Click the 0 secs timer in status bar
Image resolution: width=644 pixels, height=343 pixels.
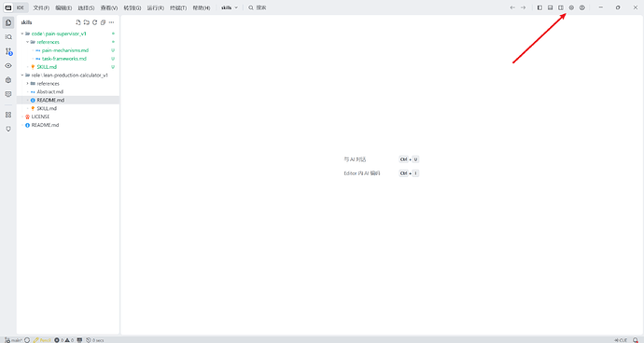pos(95,339)
